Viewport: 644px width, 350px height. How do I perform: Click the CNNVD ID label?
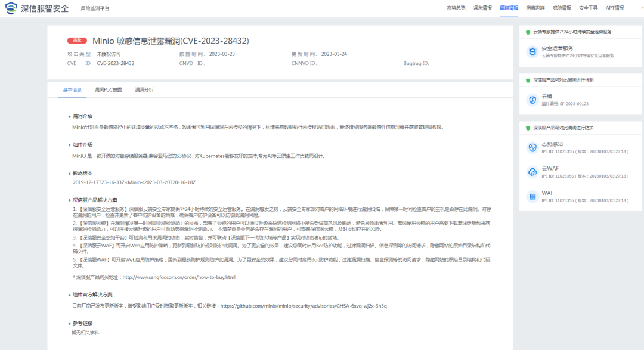coord(304,63)
